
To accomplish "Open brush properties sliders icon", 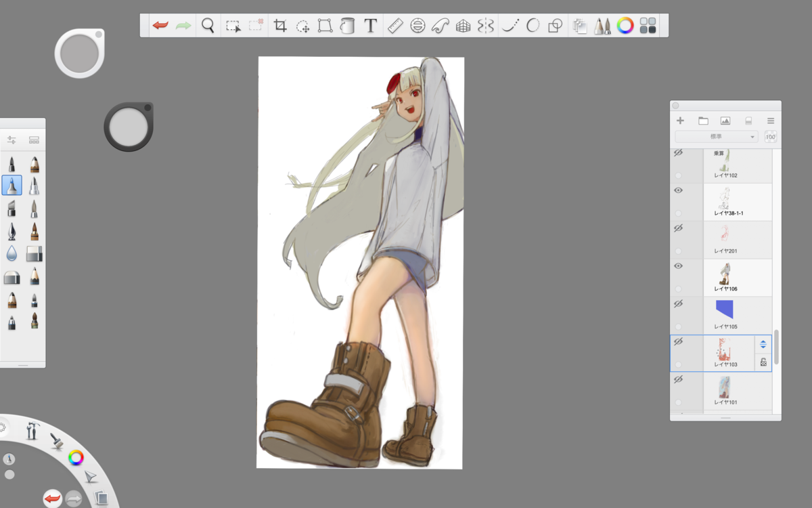I will (x=12, y=140).
